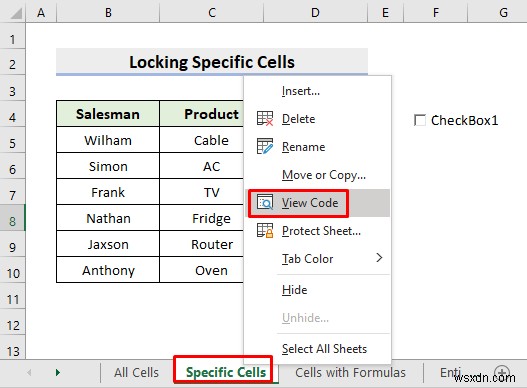Viewport: 527px width, 388px height.
Task: Switch to the Specific Cells sheet tab
Action: point(226,372)
